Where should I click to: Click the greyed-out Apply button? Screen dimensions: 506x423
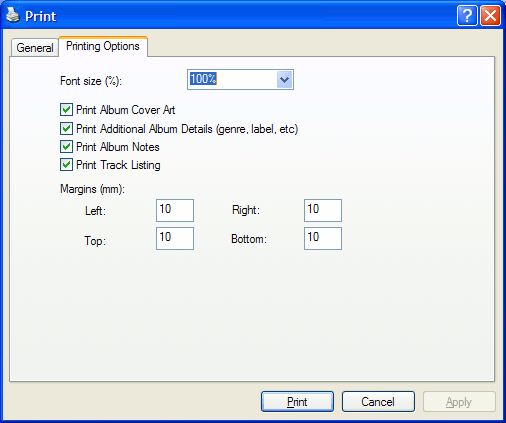coord(459,402)
